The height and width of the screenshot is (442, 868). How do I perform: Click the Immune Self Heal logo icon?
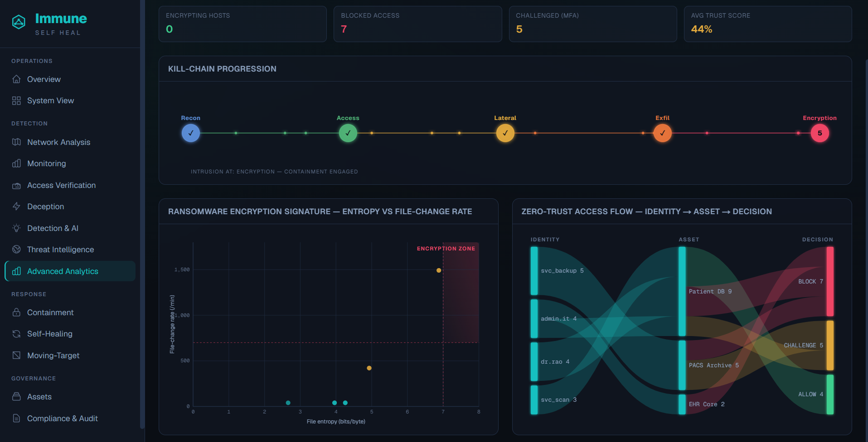[x=19, y=22]
